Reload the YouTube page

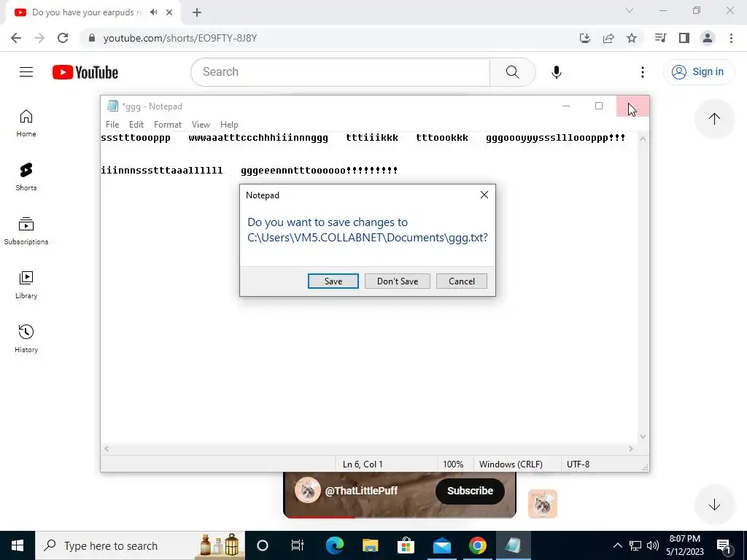click(63, 38)
